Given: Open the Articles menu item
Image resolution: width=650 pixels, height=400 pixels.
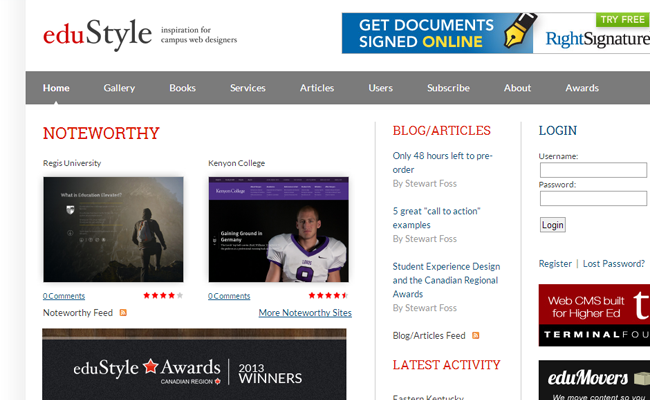Looking at the screenshot, I should click(x=317, y=88).
